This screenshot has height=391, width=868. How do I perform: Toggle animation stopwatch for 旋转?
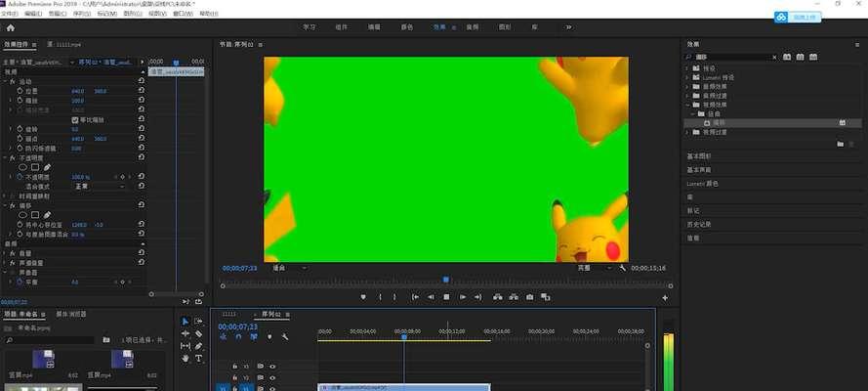tap(20, 129)
